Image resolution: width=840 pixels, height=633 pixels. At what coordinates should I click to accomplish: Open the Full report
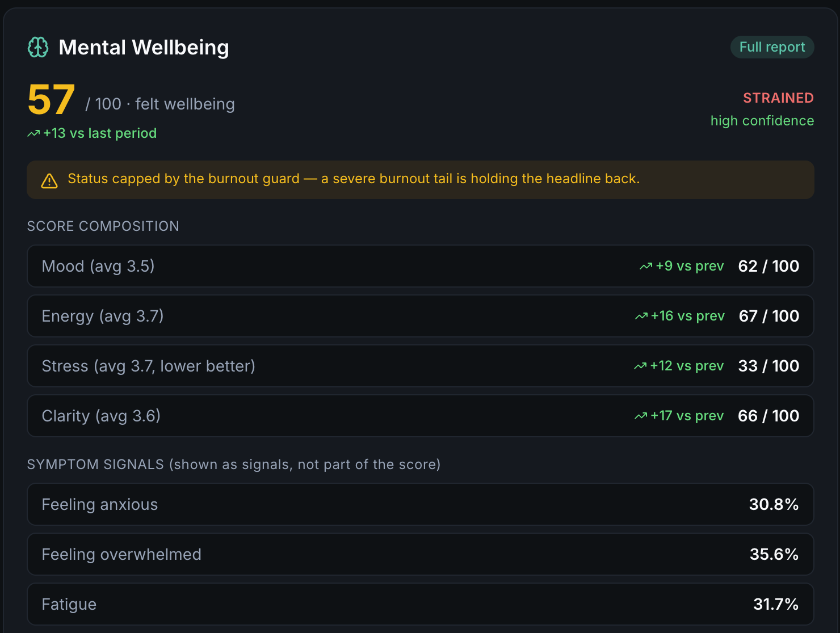point(772,47)
